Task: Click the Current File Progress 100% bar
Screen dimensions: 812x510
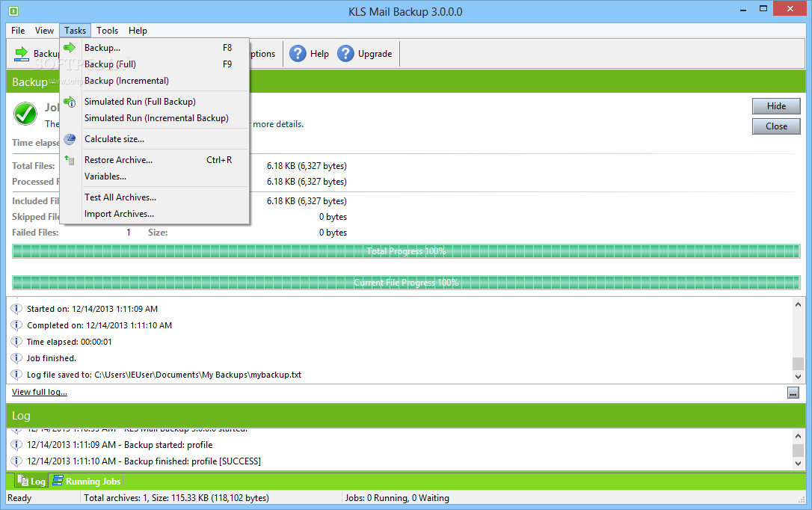Action: pyautogui.click(x=406, y=282)
